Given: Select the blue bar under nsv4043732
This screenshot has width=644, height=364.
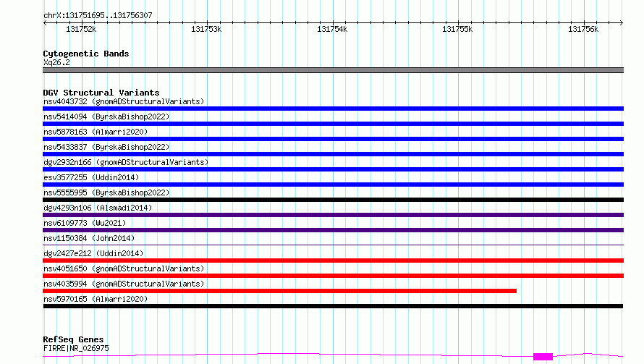Looking at the screenshot, I should [x=333, y=109].
